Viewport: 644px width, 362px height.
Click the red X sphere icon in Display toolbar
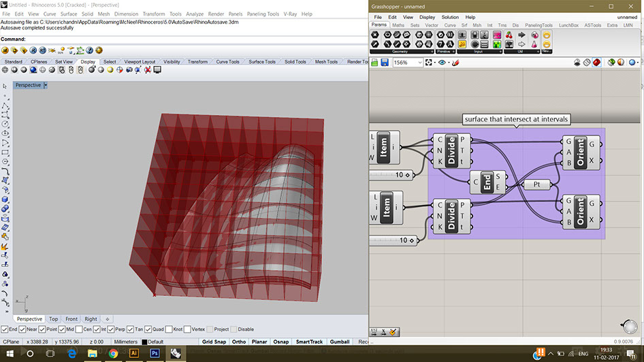pyautogui.click(x=148, y=70)
